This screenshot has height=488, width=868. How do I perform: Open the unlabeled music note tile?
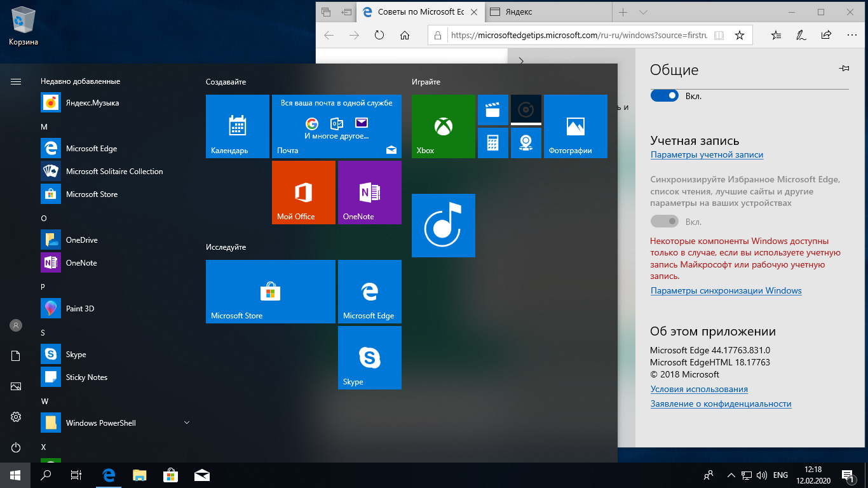pos(444,226)
